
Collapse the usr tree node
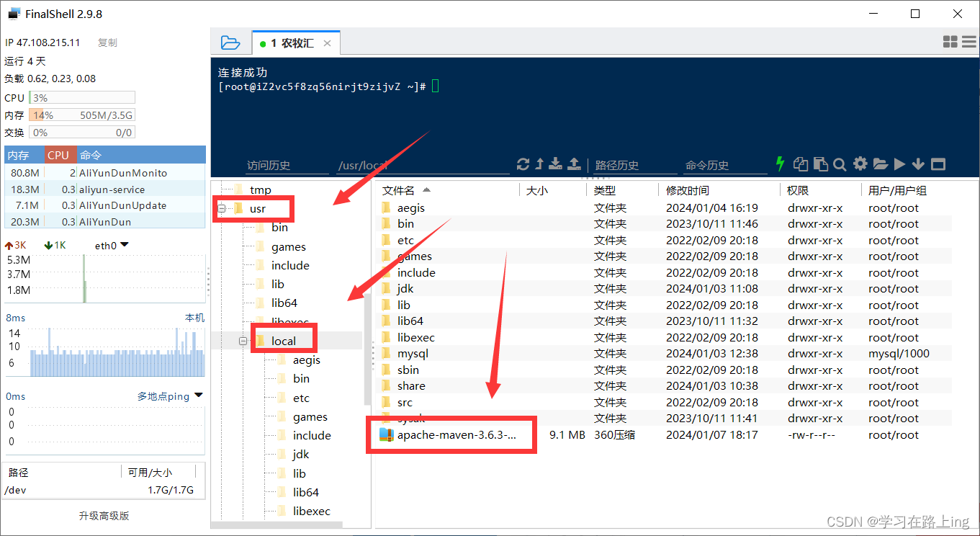tap(221, 209)
